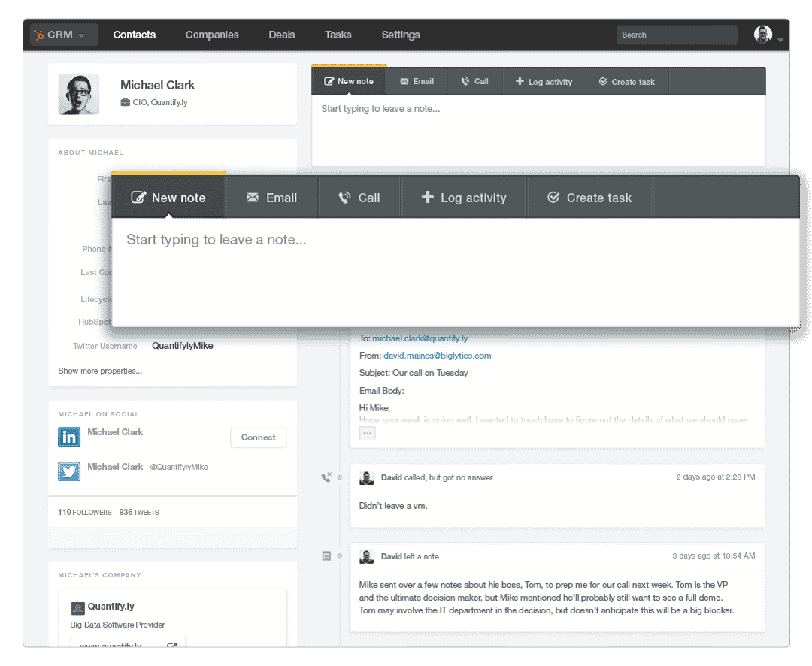Click the 836 Tweets count

[x=139, y=512]
